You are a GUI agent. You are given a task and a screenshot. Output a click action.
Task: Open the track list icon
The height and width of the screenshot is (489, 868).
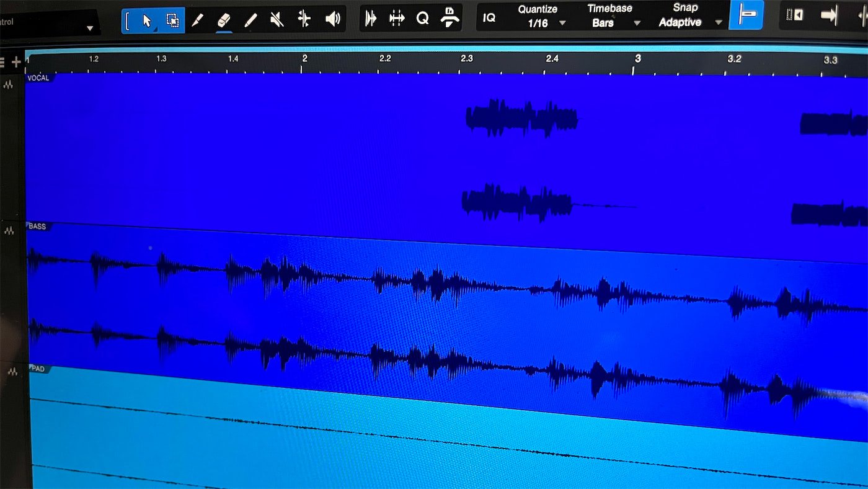pos(2,62)
